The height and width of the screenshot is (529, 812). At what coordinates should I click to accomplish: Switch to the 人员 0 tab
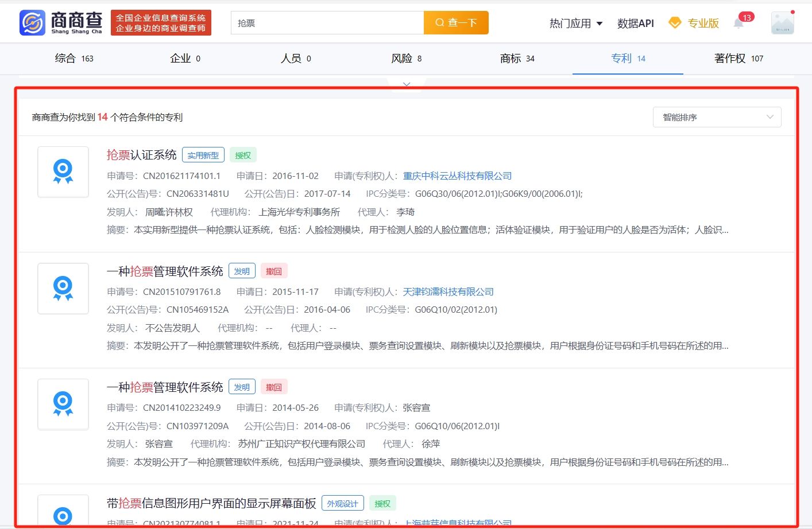tap(296, 58)
